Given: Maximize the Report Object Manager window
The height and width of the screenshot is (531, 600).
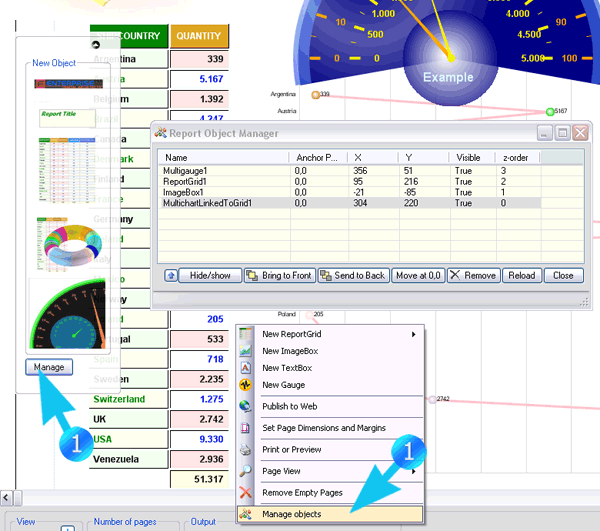Looking at the screenshot, I should (562, 133).
